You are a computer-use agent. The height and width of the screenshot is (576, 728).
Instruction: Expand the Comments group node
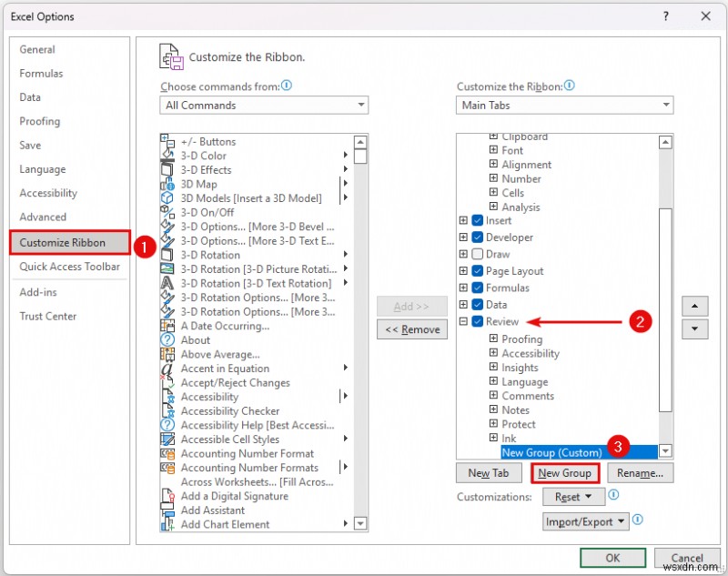[x=493, y=395]
